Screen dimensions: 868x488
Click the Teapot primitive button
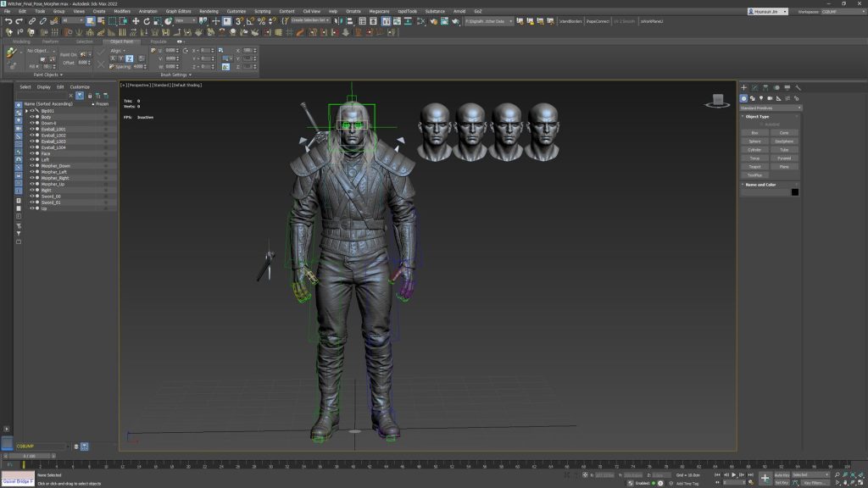pyautogui.click(x=754, y=167)
